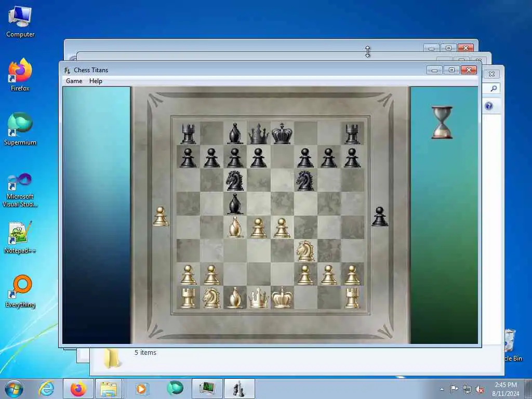Open Supermium from the taskbar
532x399 pixels.
175,389
